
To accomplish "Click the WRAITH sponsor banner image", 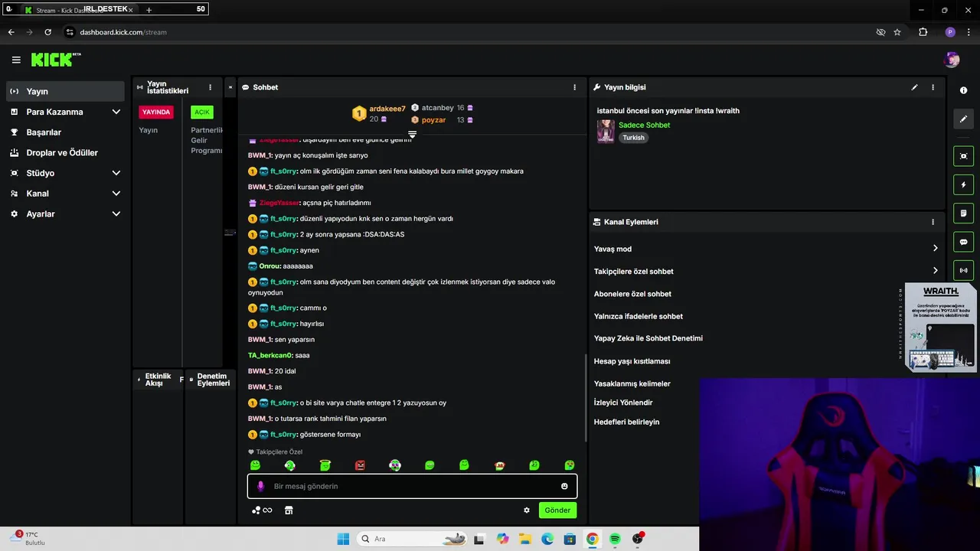I will tap(940, 328).
